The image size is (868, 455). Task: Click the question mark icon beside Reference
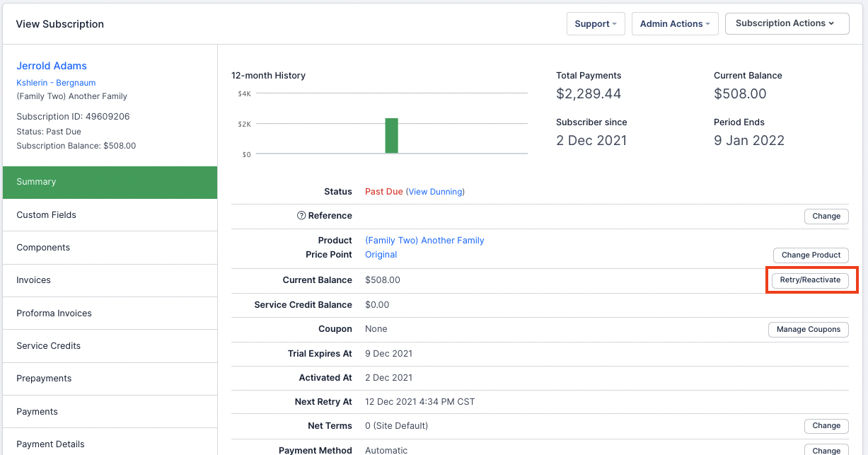(301, 216)
